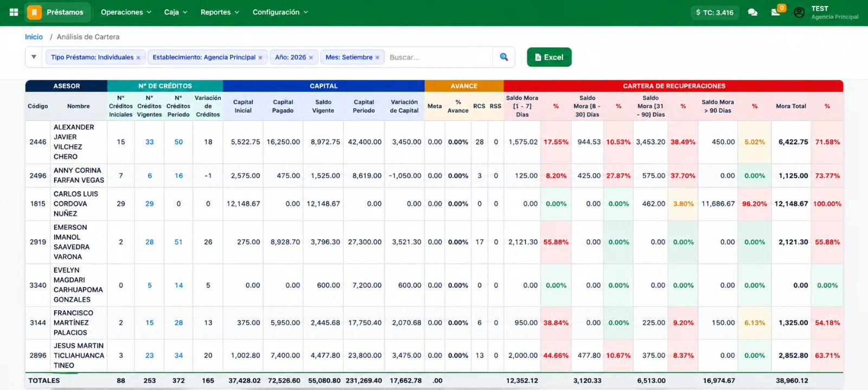
Task: Open the Configuración menu
Action: coord(280,12)
